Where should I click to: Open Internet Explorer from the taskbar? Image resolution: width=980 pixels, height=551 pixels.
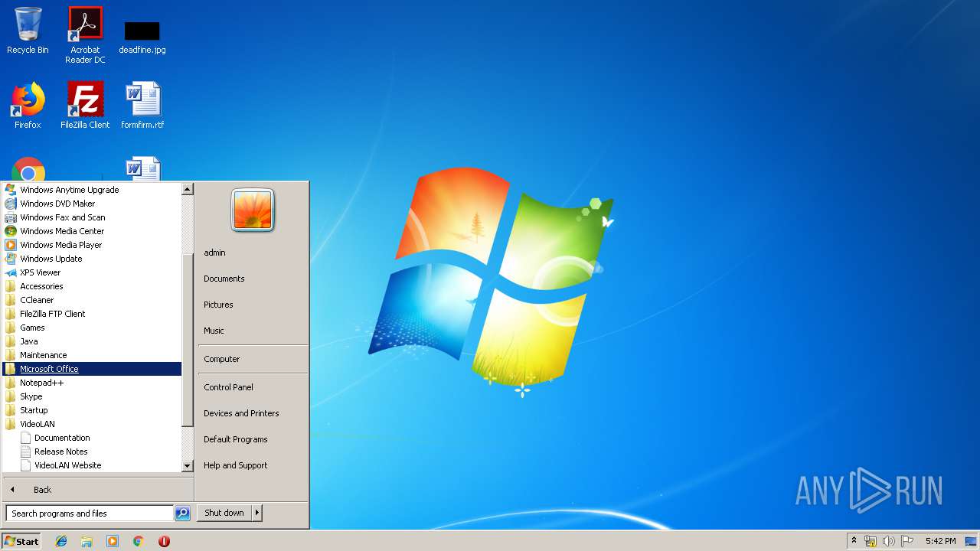(x=61, y=541)
